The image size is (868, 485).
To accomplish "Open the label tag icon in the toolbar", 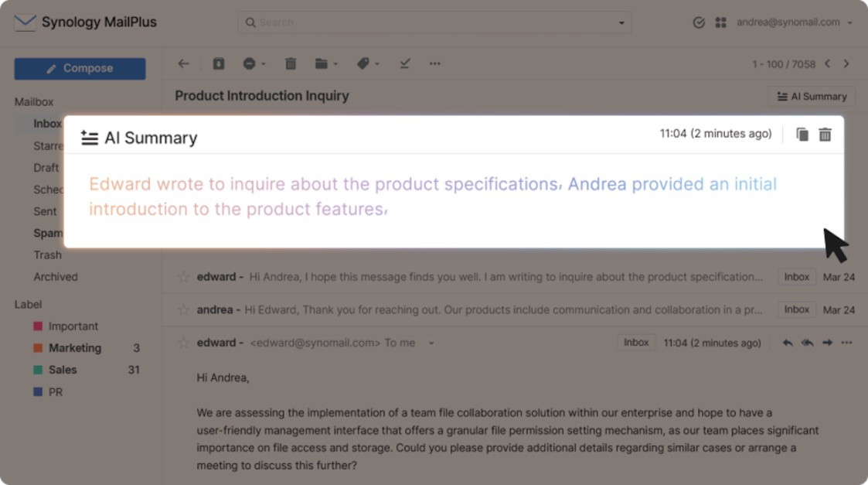I will [x=365, y=63].
